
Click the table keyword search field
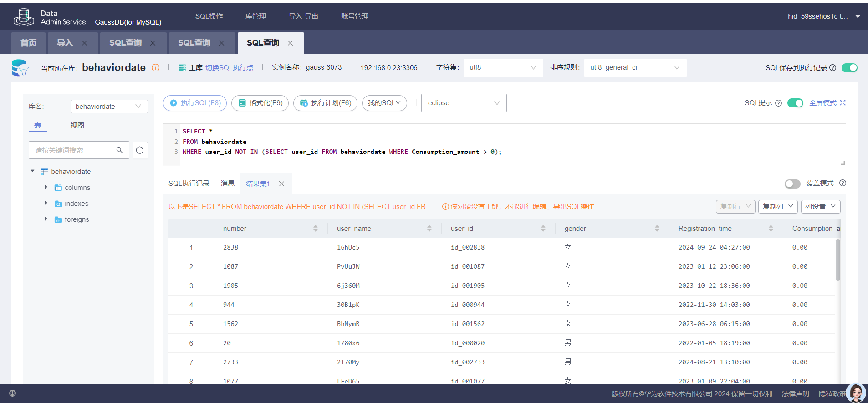pyautogui.click(x=69, y=150)
